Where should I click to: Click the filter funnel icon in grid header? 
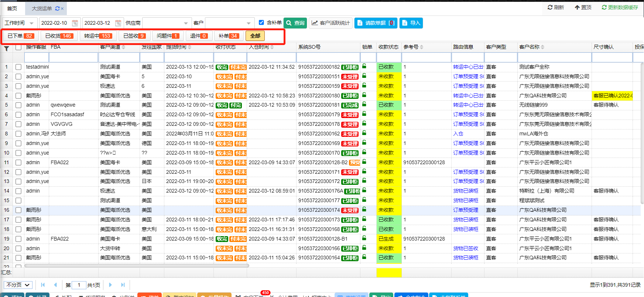pos(6,48)
